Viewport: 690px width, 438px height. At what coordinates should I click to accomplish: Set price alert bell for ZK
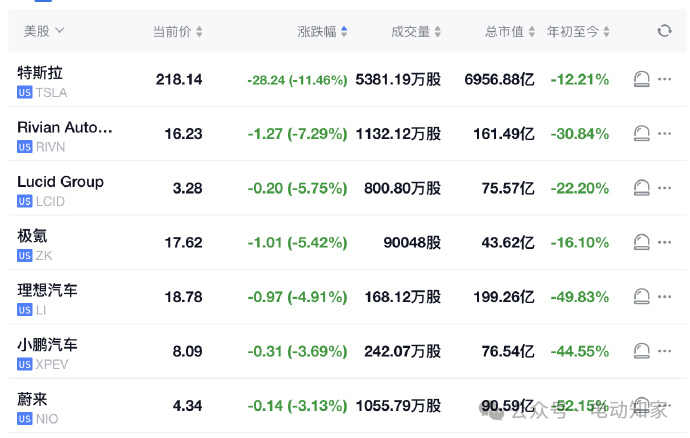tap(642, 242)
